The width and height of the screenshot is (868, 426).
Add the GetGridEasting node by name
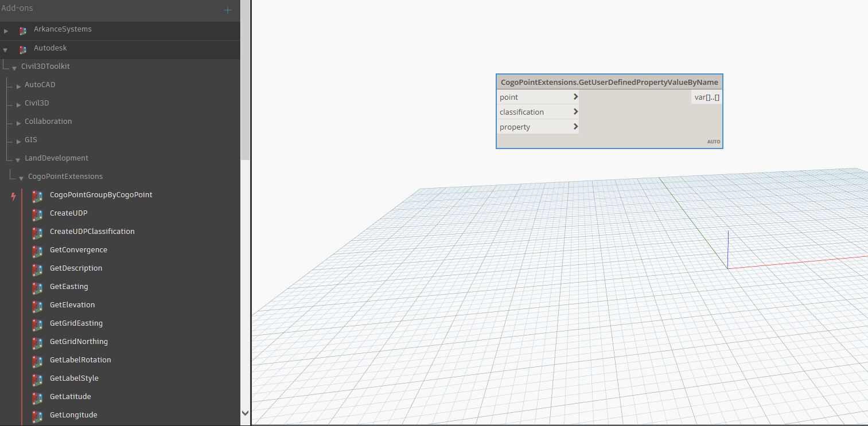[76, 323]
